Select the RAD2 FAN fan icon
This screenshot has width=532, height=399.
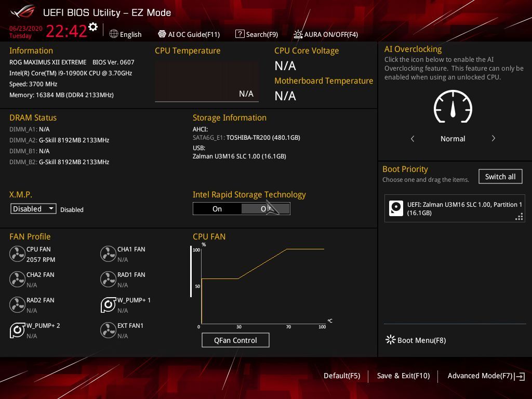17,304
